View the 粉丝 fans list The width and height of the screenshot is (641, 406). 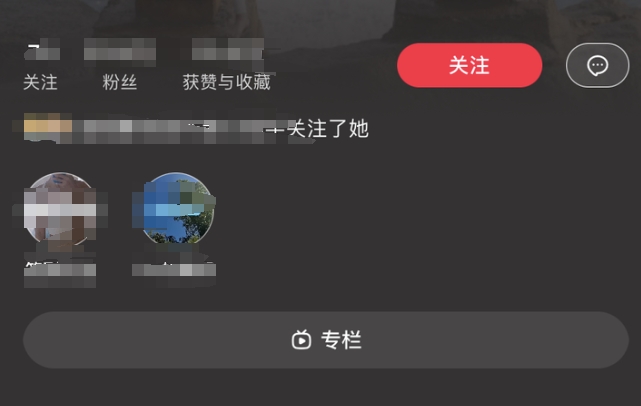coord(119,82)
